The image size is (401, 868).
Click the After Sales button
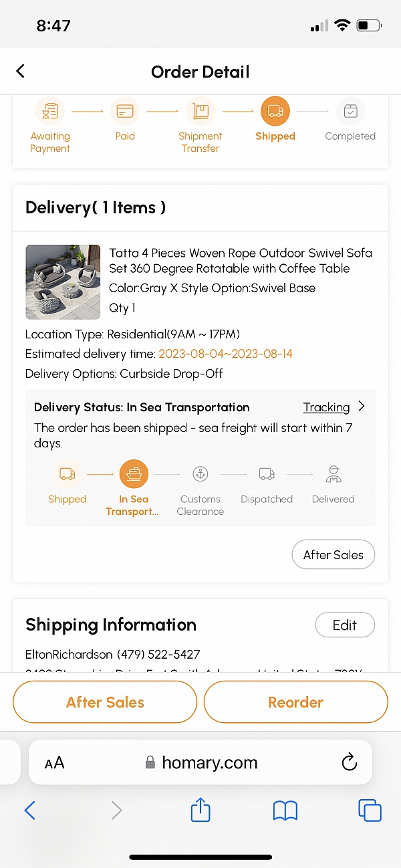coord(333,554)
